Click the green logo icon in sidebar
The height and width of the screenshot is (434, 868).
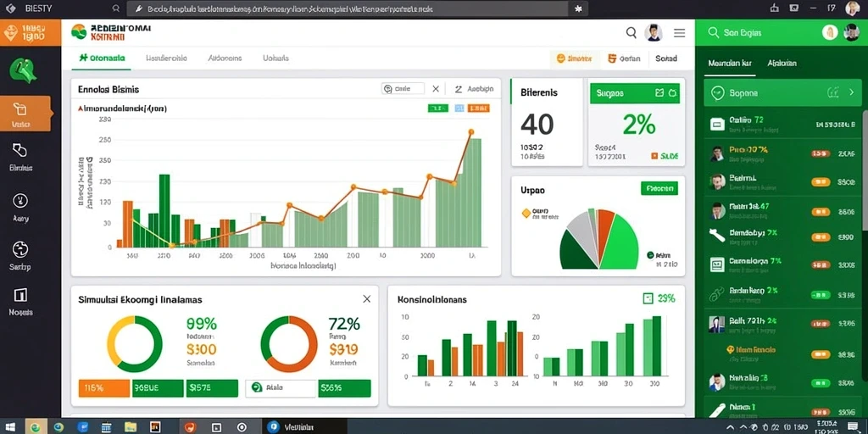click(x=23, y=71)
